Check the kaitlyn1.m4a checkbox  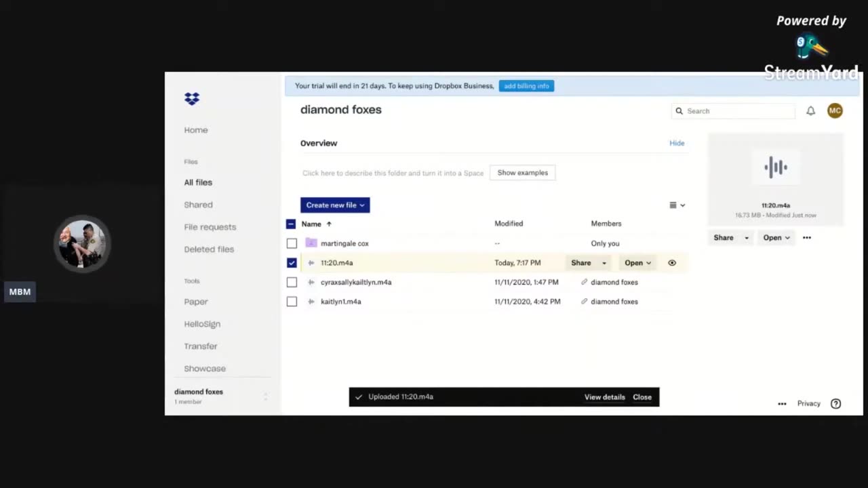[292, 302]
